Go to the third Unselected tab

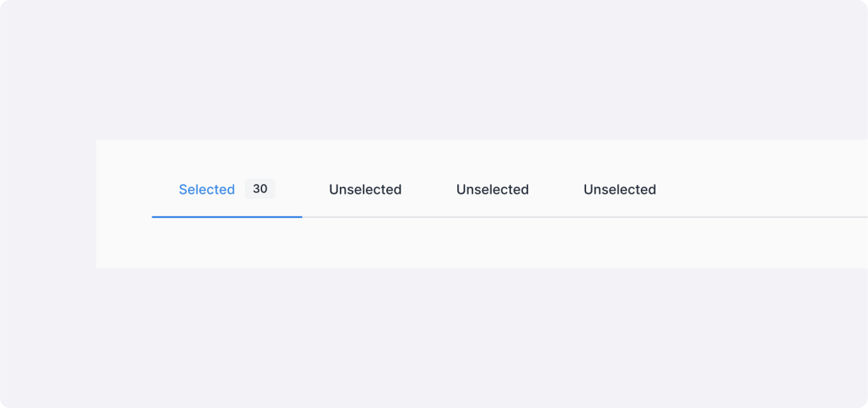tap(619, 190)
